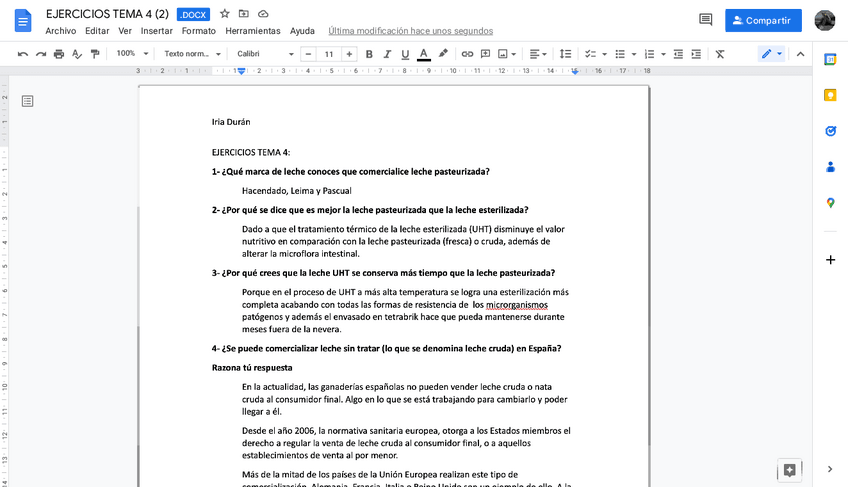Open the Ayuda menu
Screen dimensions: 848x487
click(302, 31)
